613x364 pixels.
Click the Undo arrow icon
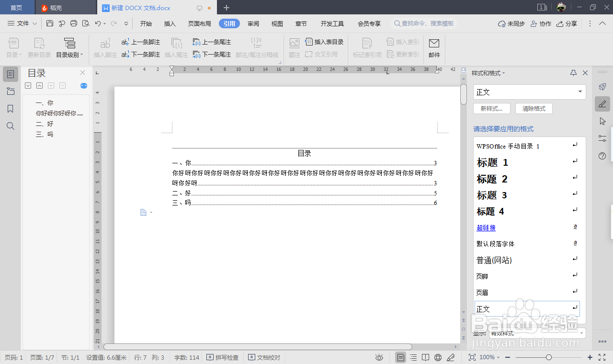[x=98, y=23]
